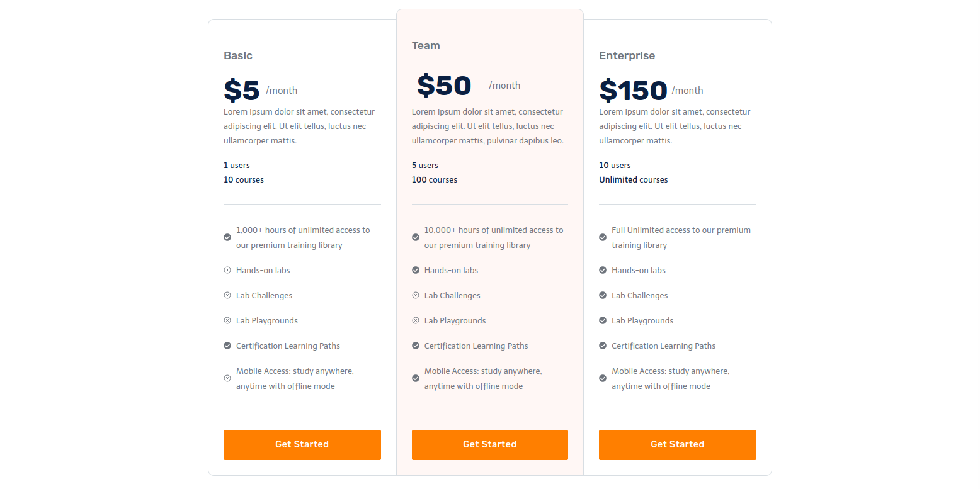Click cross icon beside Basic Lab Playgrounds
Image resolution: width=980 pixels, height=489 pixels.
point(227,320)
